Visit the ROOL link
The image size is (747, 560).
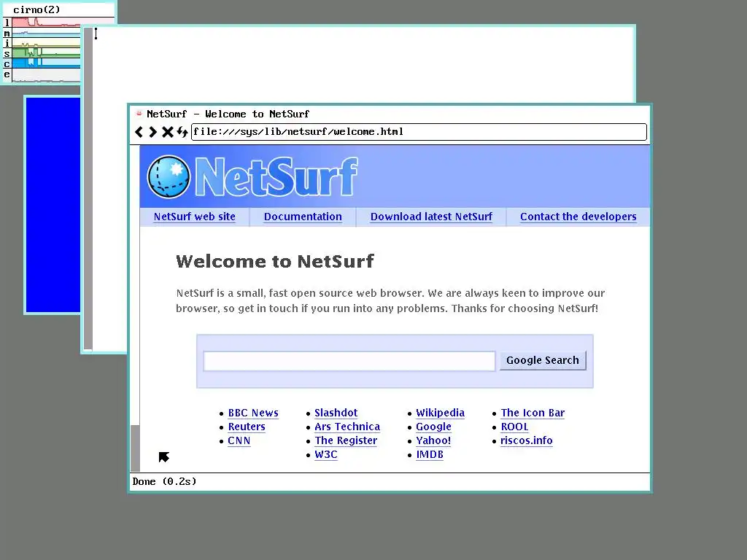514,427
